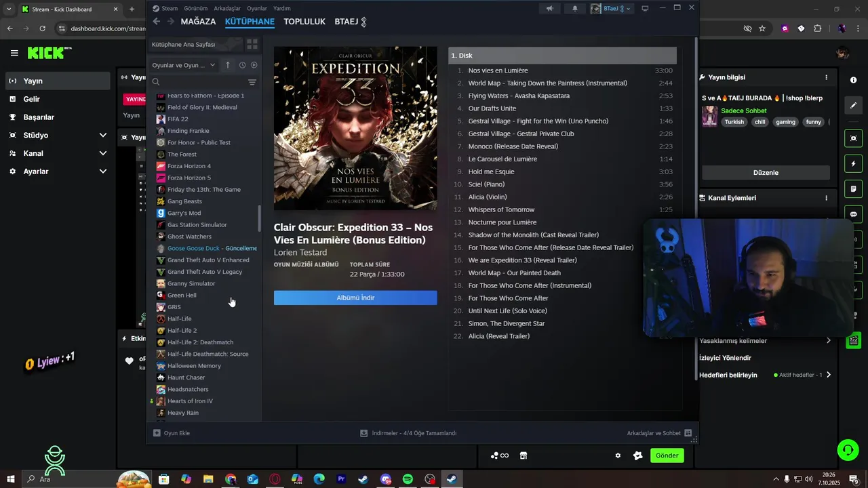Toggle the library collections grid view icon
This screenshot has height=488, width=868.
pyautogui.click(x=252, y=44)
